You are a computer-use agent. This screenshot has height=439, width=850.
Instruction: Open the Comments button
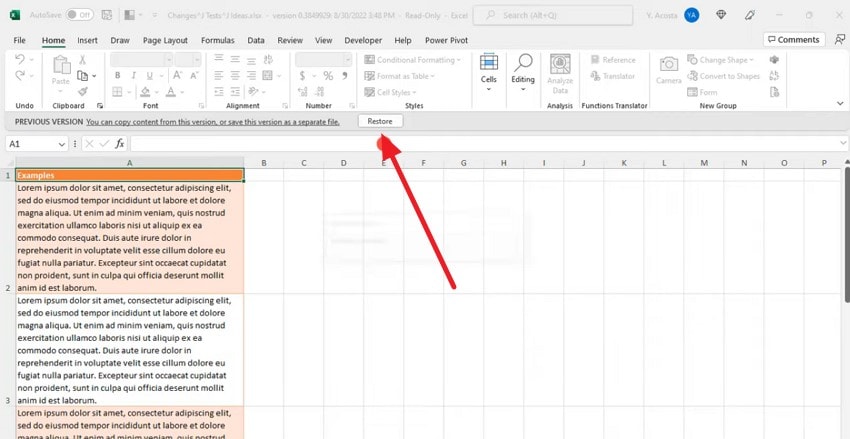click(794, 40)
